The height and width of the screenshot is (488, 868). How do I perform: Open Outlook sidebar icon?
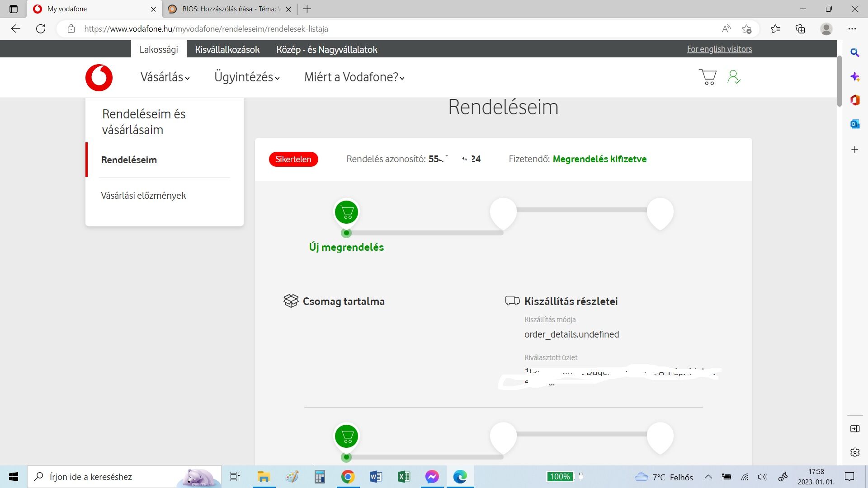[855, 124]
